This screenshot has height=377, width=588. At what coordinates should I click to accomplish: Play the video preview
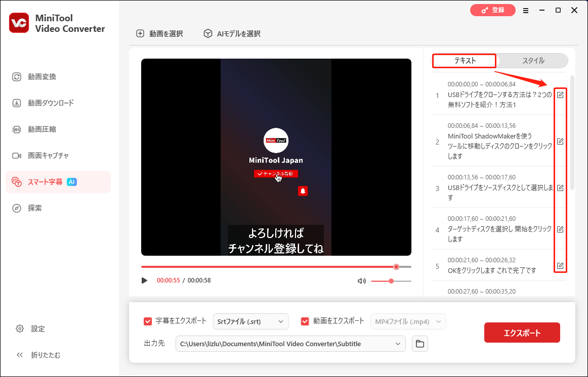144,280
